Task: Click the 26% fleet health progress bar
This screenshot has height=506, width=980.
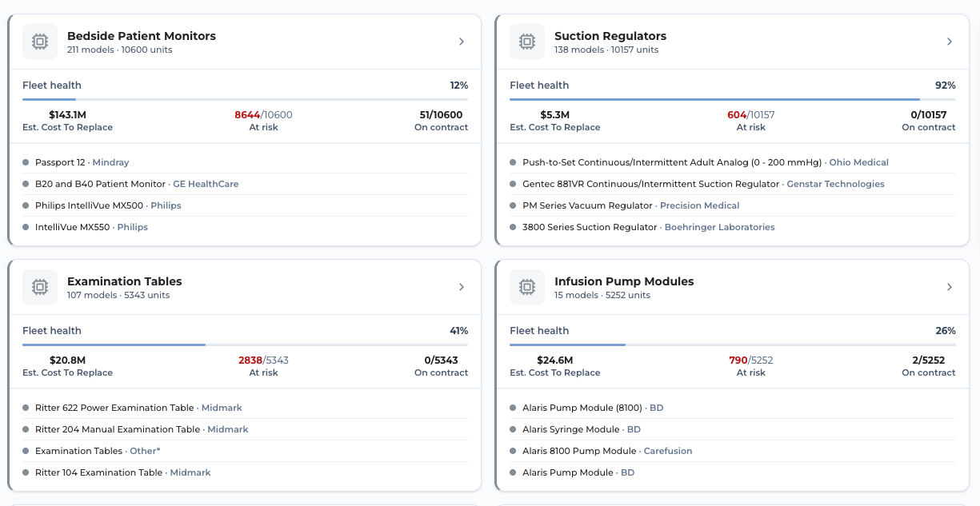Action: pos(733,345)
